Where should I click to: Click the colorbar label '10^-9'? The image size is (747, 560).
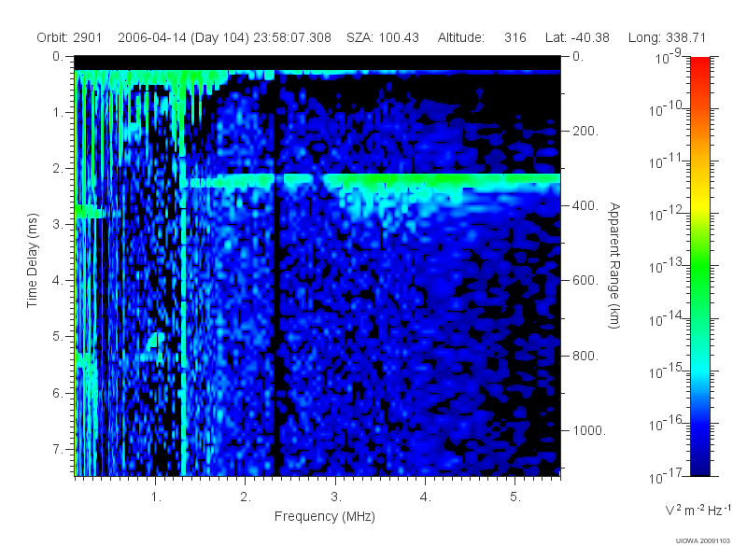point(669,57)
